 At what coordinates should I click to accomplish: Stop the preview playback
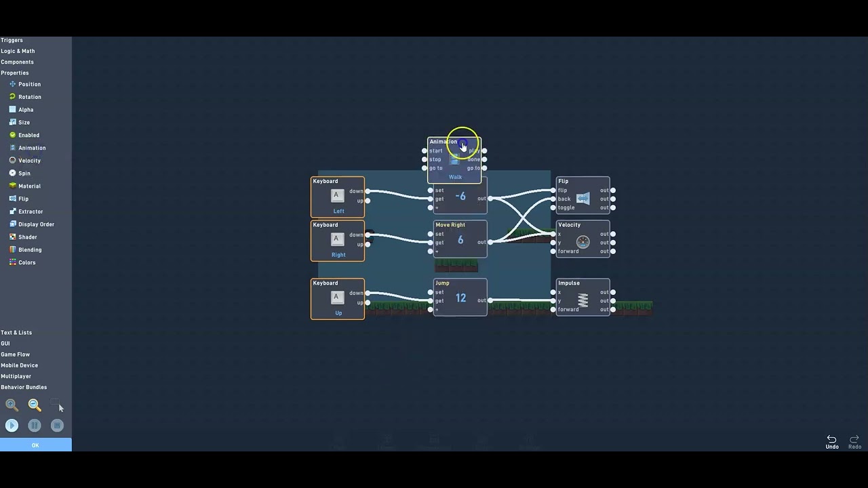click(x=57, y=426)
